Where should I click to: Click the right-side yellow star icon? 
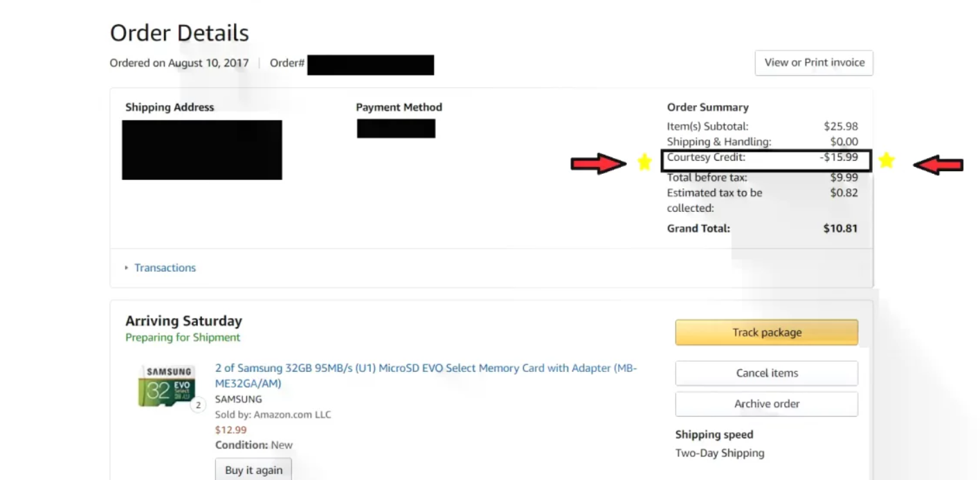887,160
